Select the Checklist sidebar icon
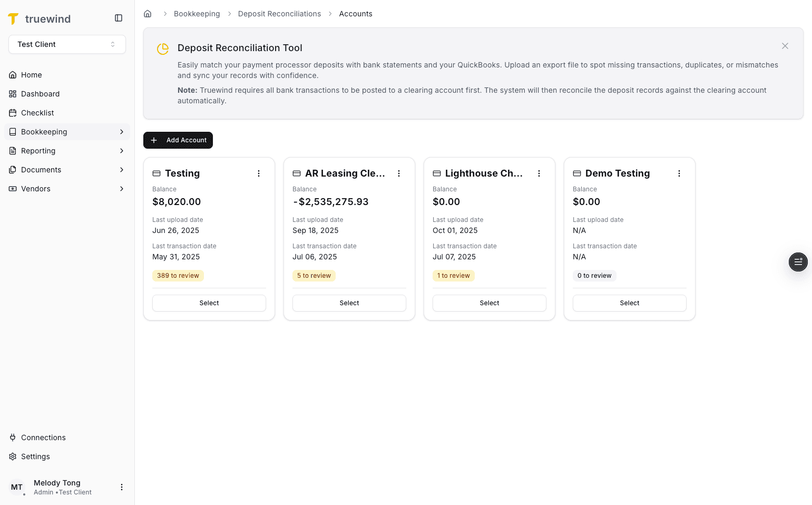 click(x=13, y=112)
